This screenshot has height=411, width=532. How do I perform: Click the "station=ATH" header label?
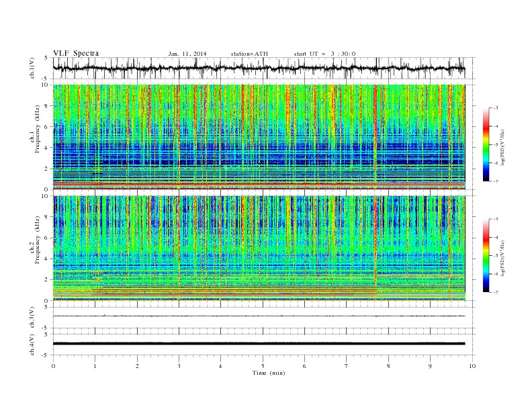pos(249,54)
